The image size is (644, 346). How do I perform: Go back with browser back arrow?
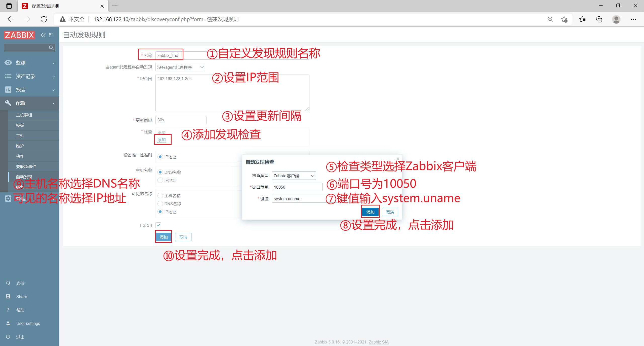tap(11, 19)
